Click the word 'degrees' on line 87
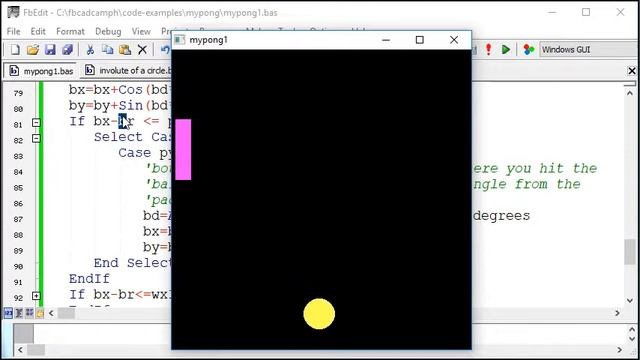The height and width of the screenshot is (360, 640). point(501,216)
